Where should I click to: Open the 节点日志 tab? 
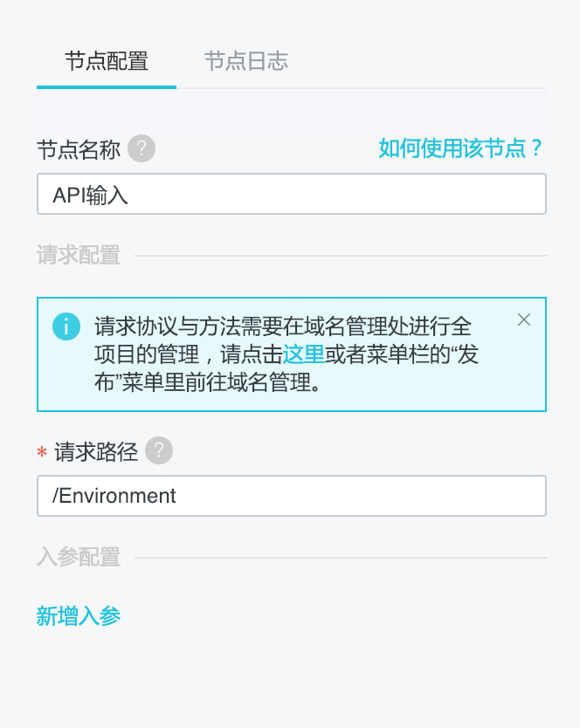pos(246,61)
